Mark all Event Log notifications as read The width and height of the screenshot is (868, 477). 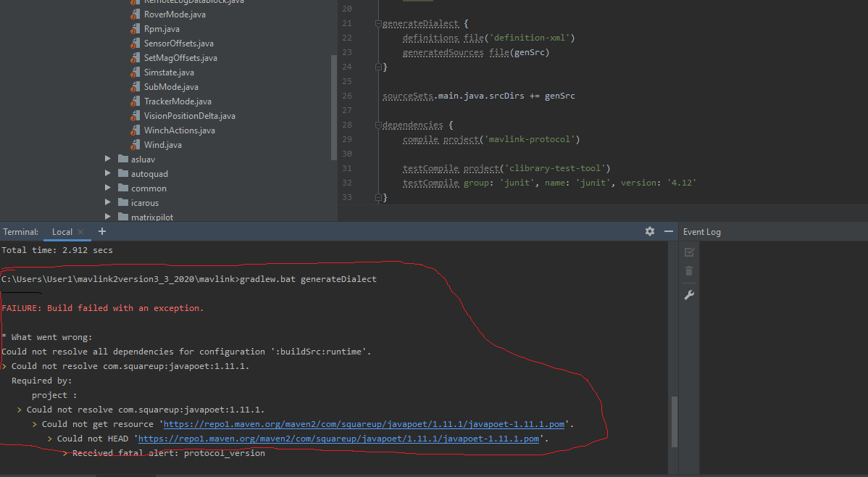pos(688,252)
